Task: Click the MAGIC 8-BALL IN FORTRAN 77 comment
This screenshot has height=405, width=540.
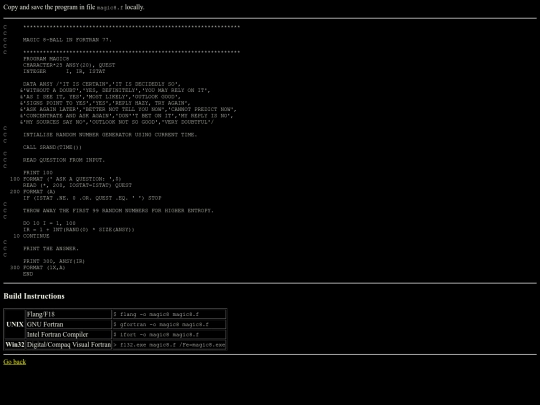Action: pos(67,40)
